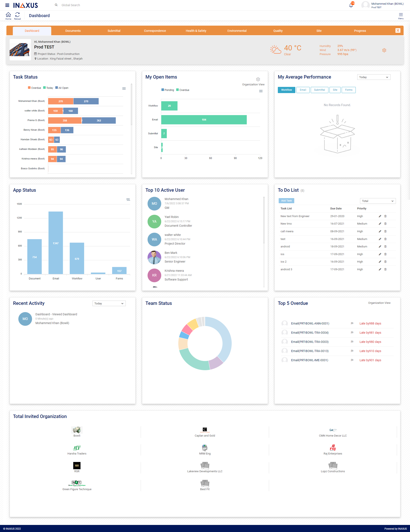Click the Global Search field

(x=71, y=5)
